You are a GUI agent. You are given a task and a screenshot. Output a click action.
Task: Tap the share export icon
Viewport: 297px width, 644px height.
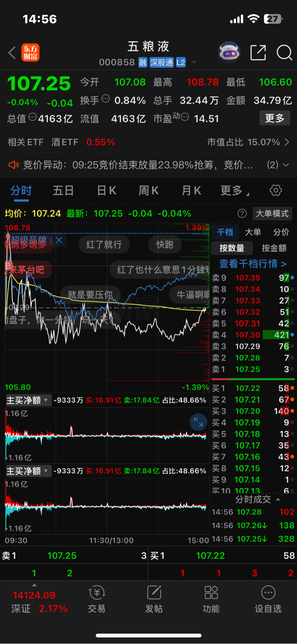(258, 52)
